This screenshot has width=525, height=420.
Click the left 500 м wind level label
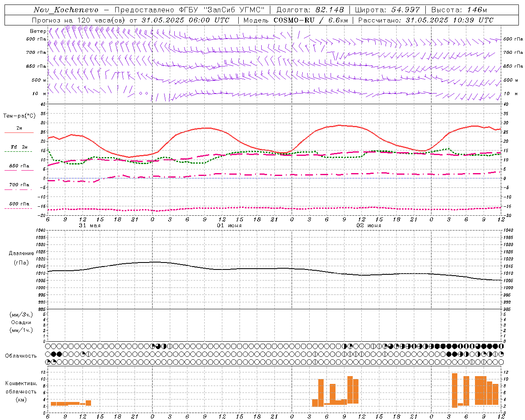39,80
